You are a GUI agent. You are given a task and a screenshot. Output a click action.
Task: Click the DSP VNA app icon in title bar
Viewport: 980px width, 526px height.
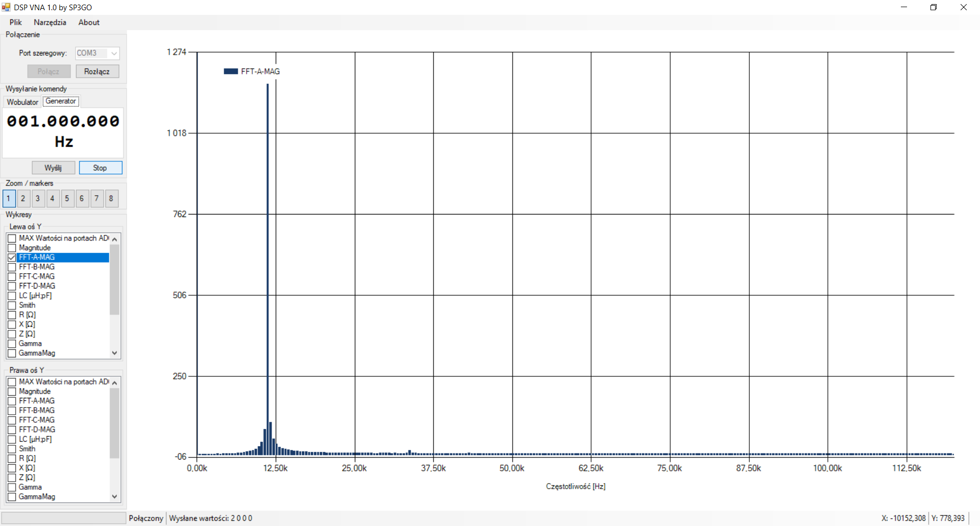(x=6, y=7)
